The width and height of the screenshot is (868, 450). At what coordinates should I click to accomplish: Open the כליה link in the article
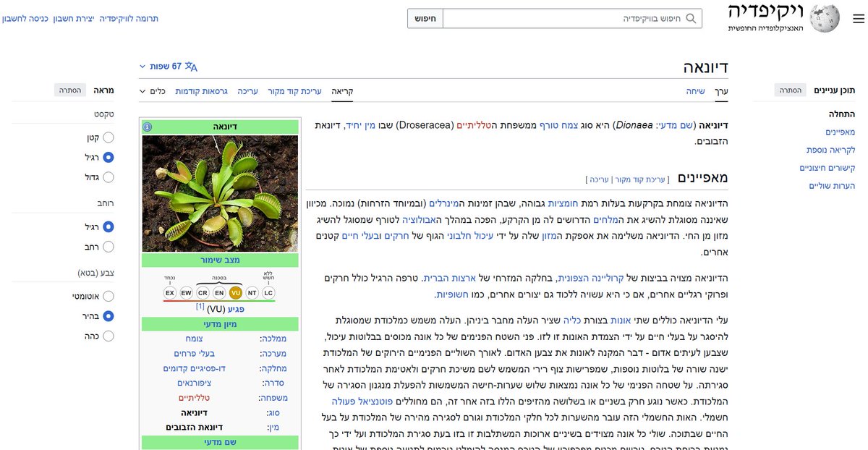(571, 321)
